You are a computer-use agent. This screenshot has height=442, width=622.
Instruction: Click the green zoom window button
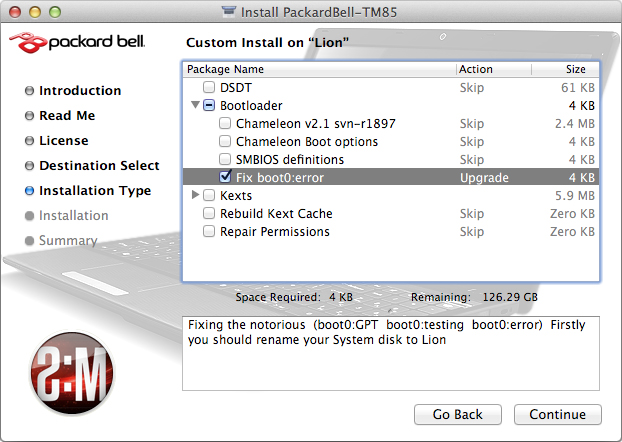[55, 12]
